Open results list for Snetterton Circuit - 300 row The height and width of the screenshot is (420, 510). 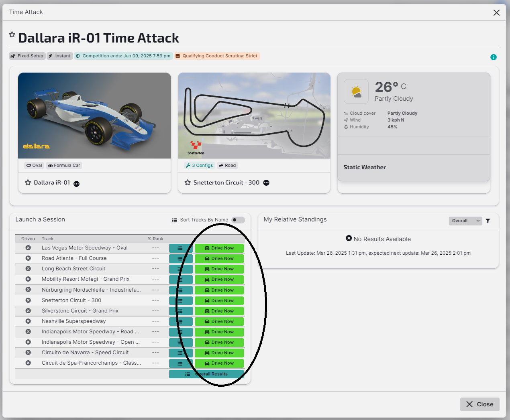pos(181,301)
